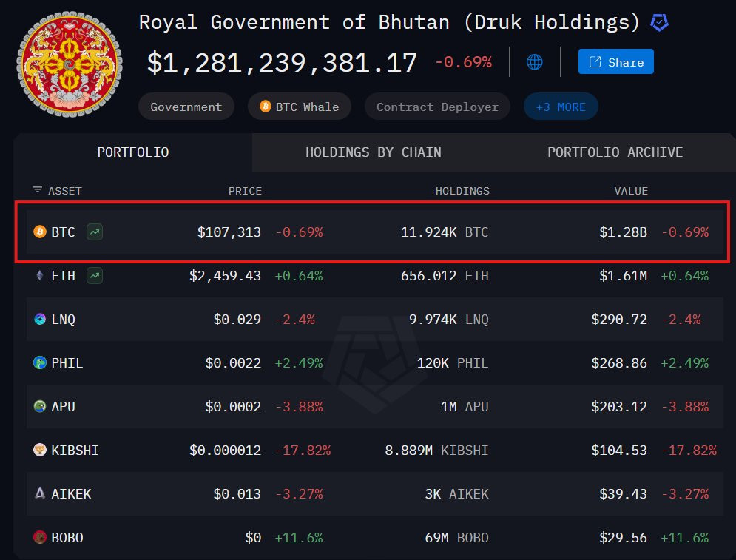Select the Contract Deployer tag

[x=437, y=107]
